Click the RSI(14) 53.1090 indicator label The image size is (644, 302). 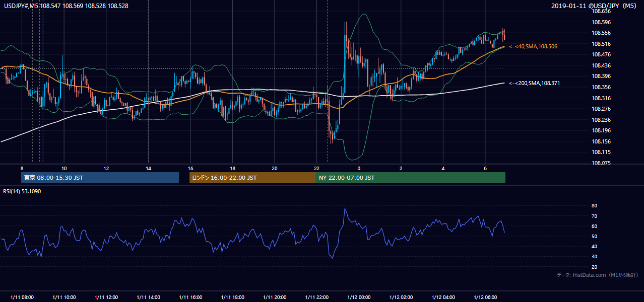(x=22, y=191)
